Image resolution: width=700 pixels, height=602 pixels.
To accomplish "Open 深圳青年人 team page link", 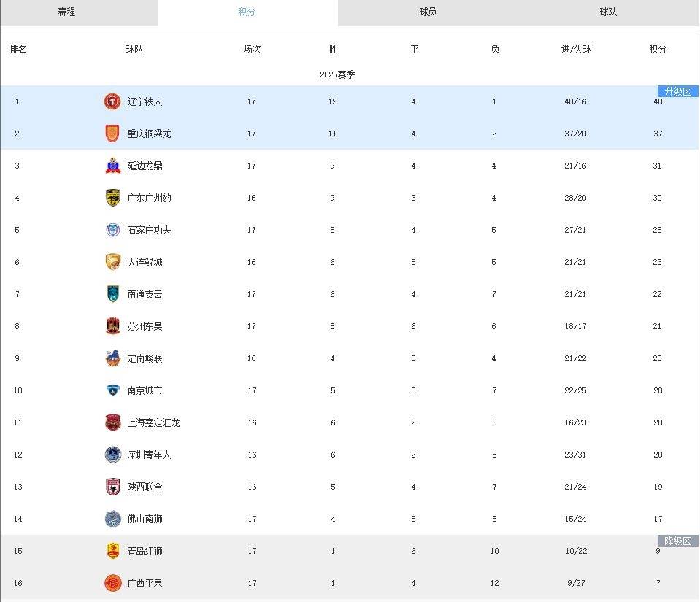I will 149,455.
